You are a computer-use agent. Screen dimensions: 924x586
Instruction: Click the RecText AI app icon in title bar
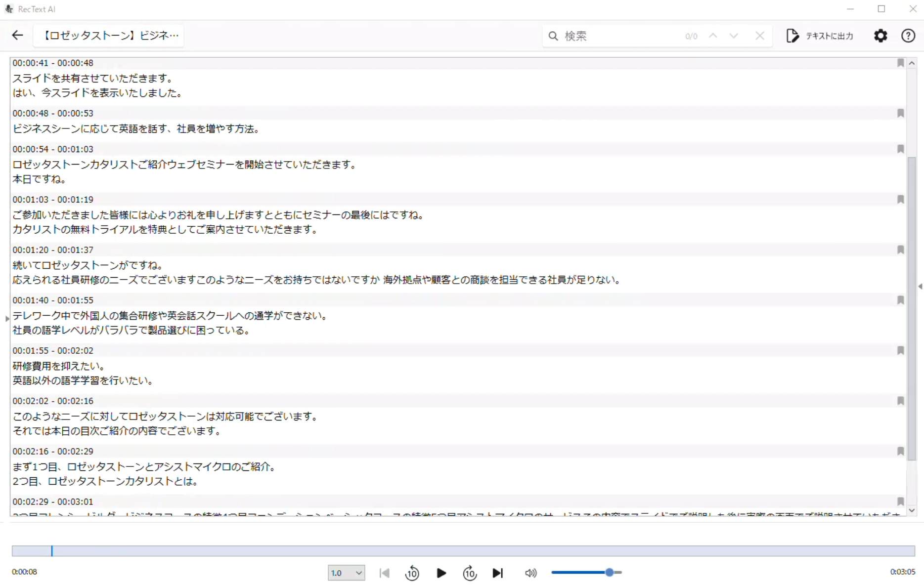(x=9, y=9)
